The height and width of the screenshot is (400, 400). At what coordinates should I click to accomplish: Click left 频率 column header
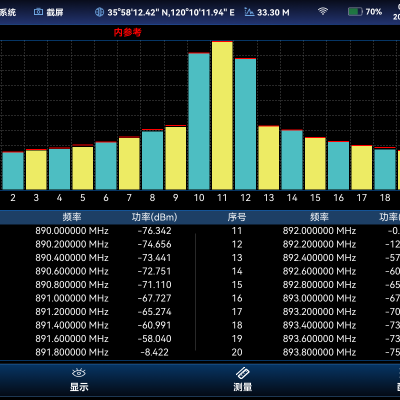pos(72,217)
